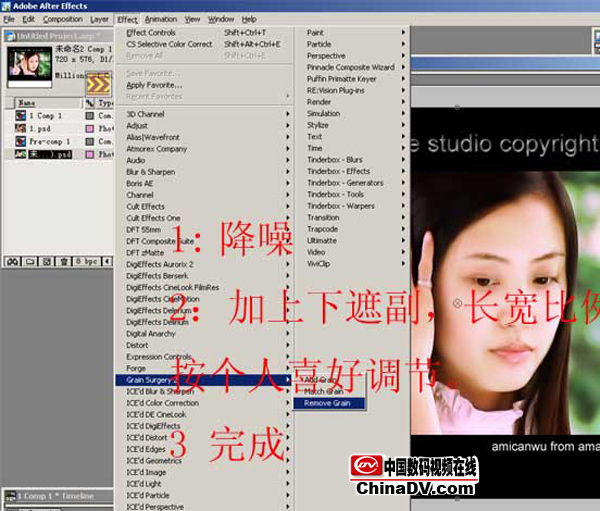600x511 pixels.
Task: Open the File menu
Action: (x=9, y=19)
